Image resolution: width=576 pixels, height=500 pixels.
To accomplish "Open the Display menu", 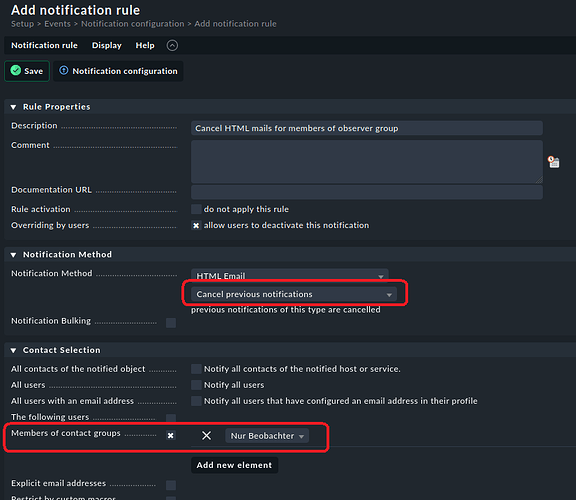I will click(107, 45).
